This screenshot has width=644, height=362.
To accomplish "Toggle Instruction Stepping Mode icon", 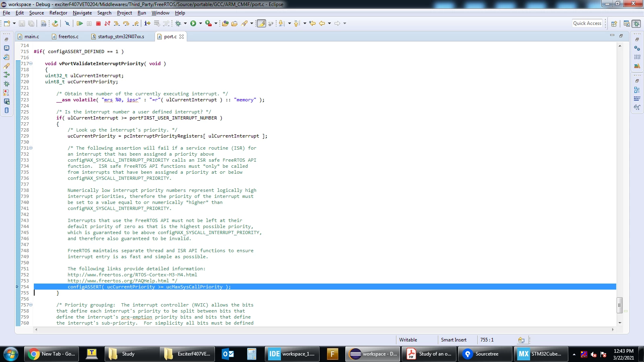I will point(147,23).
